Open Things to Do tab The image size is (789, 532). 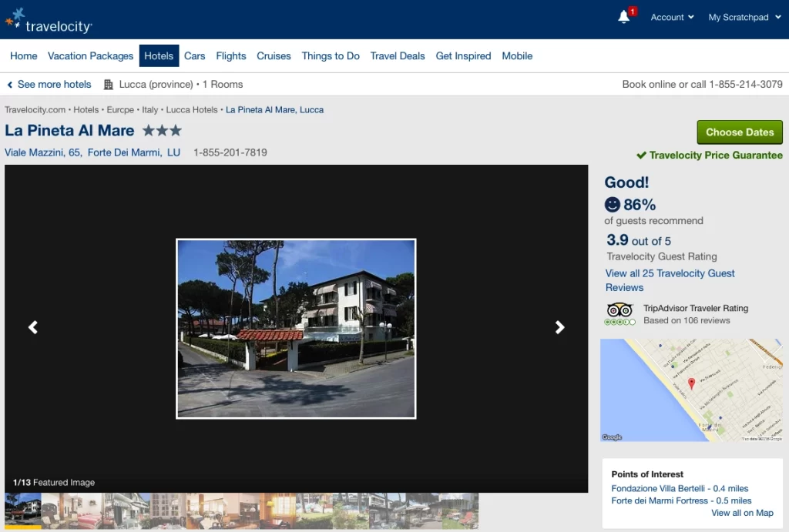pyautogui.click(x=331, y=55)
